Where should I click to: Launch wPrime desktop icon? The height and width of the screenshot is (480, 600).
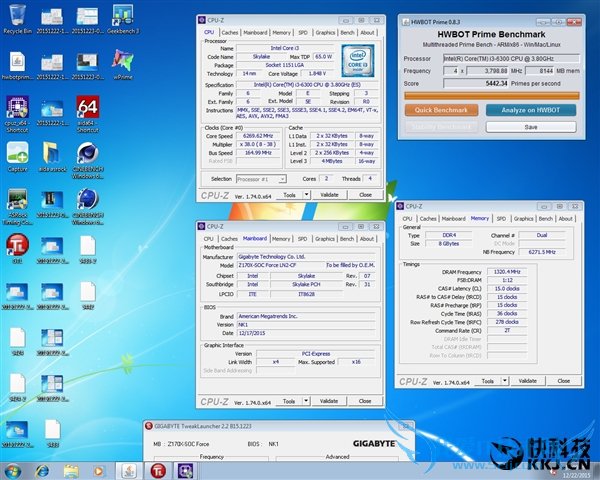(x=123, y=65)
